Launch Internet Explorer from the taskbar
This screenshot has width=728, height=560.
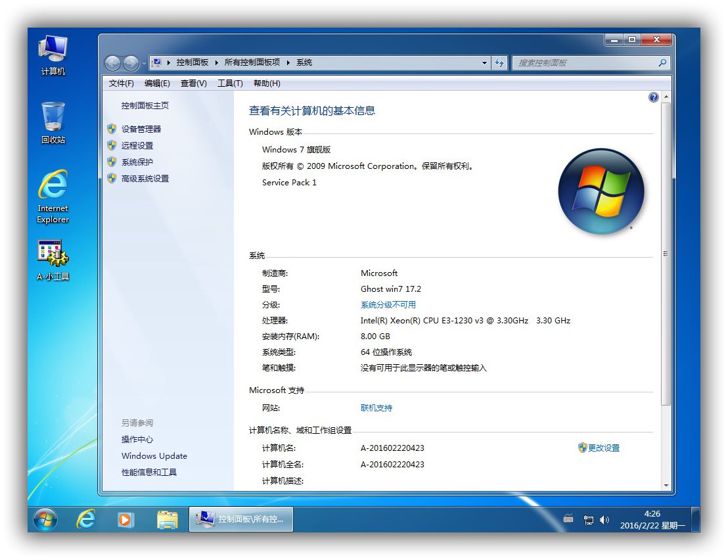click(x=86, y=519)
